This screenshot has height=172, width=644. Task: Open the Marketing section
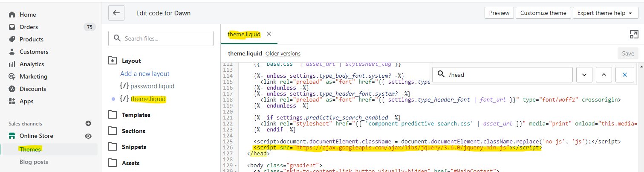click(33, 76)
